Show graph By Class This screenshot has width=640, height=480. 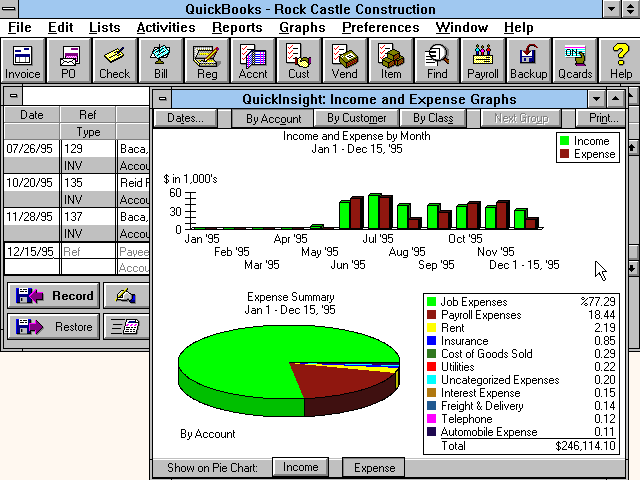pos(433,118)
